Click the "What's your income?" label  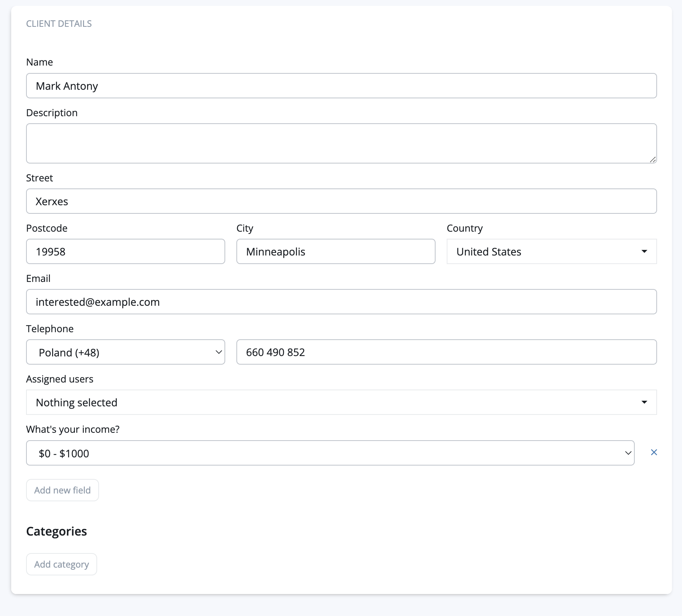tap(73, 429)
